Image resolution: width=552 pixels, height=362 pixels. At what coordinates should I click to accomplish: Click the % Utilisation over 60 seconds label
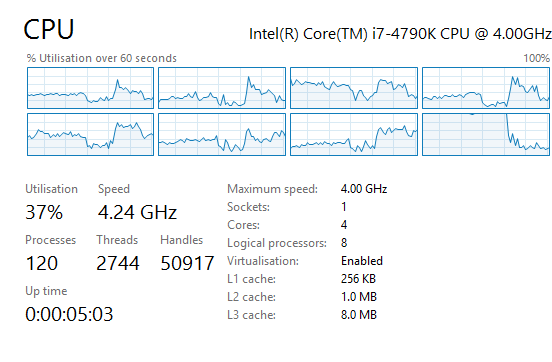click(x=102, y=58)
